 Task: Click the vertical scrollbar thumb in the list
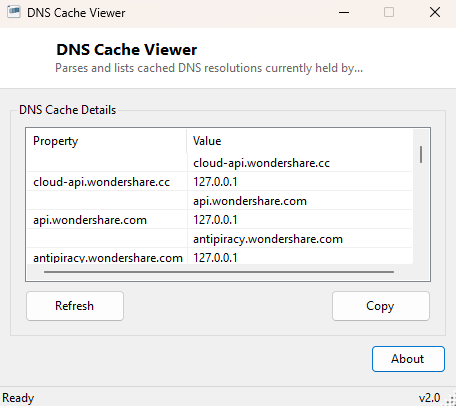[x=421, y=154]
